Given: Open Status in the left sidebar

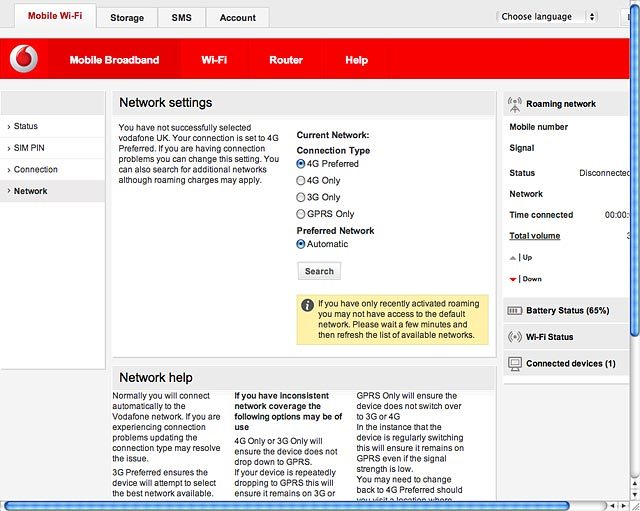Looking at the screenshot, I should (x=53, y=127).
